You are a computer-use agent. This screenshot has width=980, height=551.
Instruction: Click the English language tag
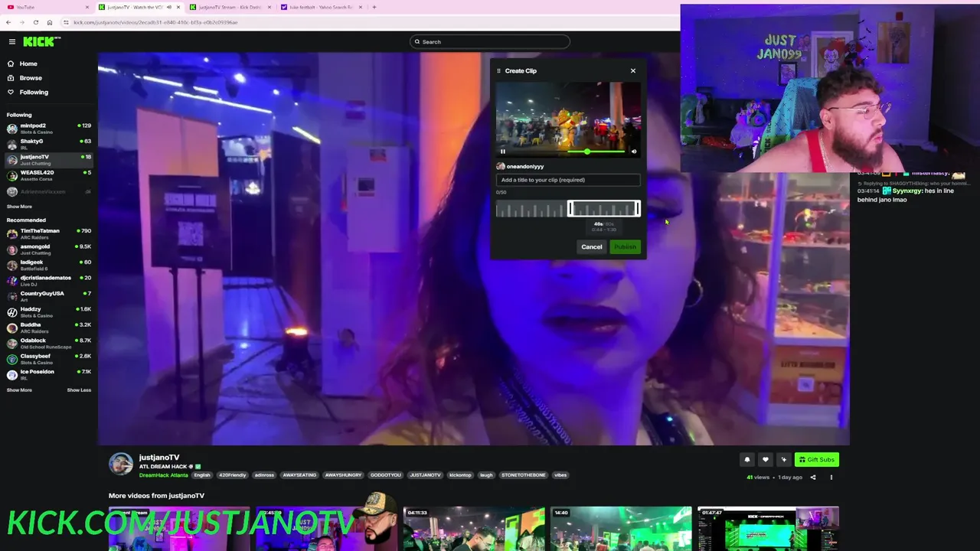coord(202,475)
